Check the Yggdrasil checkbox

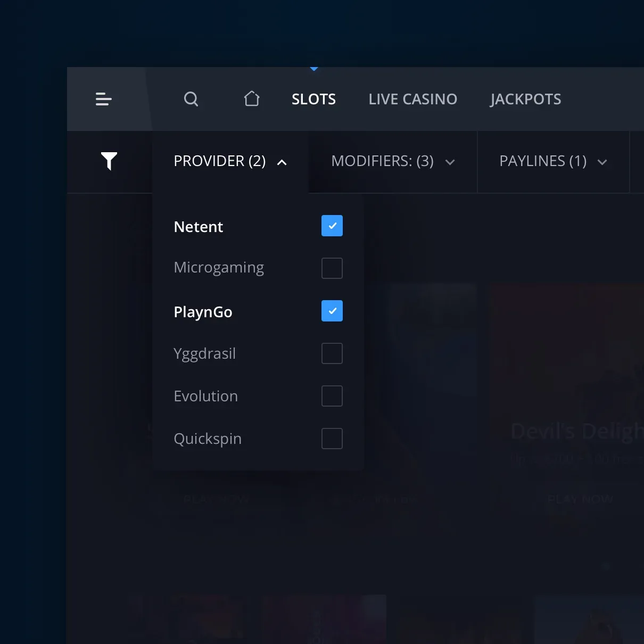(332, 353)
